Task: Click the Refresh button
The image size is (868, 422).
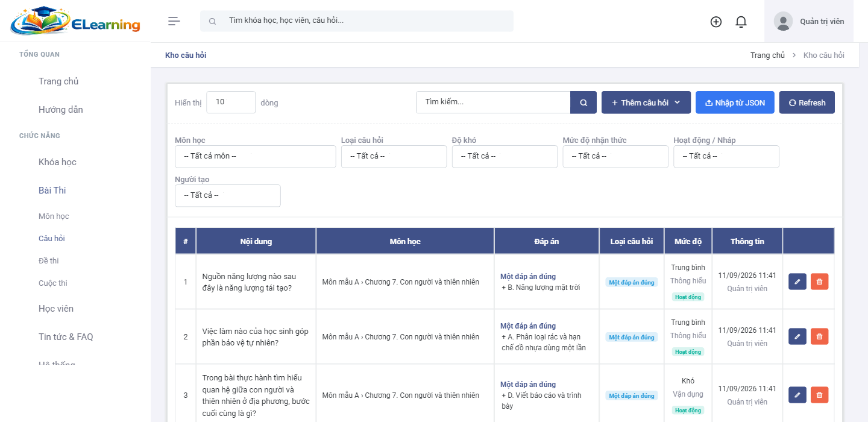Action: point(807,102)
